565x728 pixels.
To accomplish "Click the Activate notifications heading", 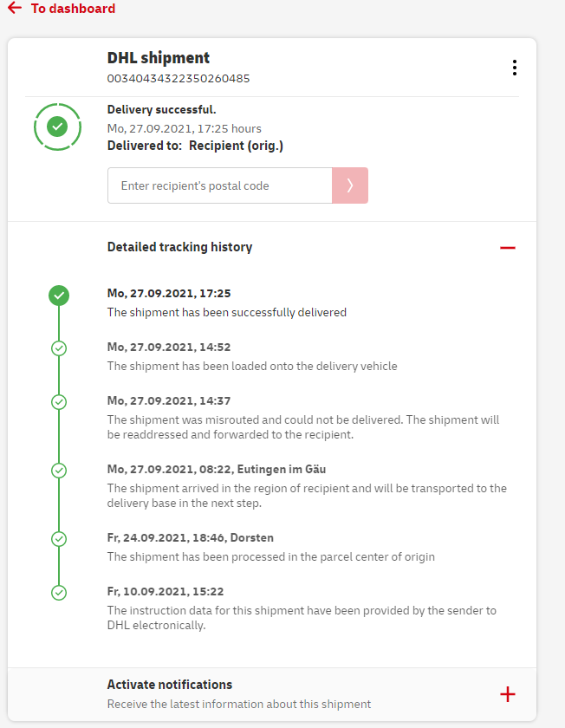I will pyautogui.click(x=170, y=685).
